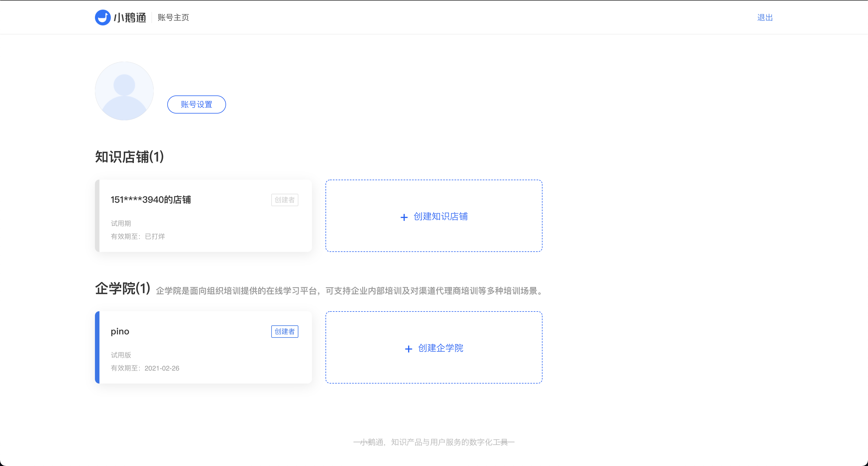The height and width of the screenshot is (466, 868).
Task: Click the 小鹅通 goose logo icon
Action: point(103,18)
